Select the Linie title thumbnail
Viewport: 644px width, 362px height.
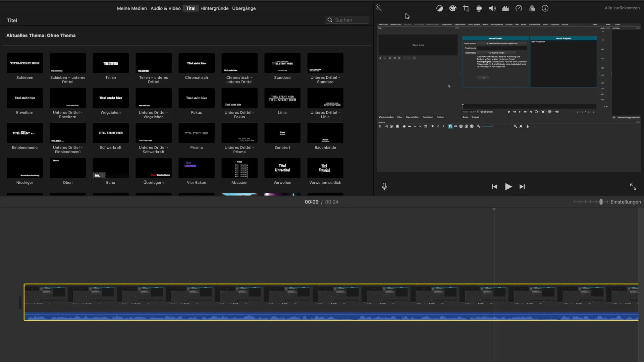282,98
